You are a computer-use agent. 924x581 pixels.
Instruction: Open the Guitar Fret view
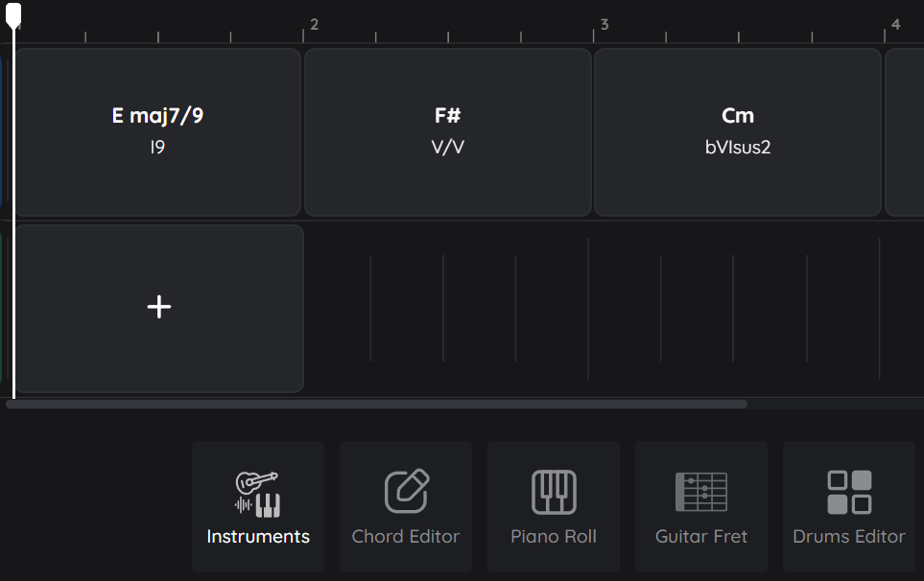(x=701, y=506)
